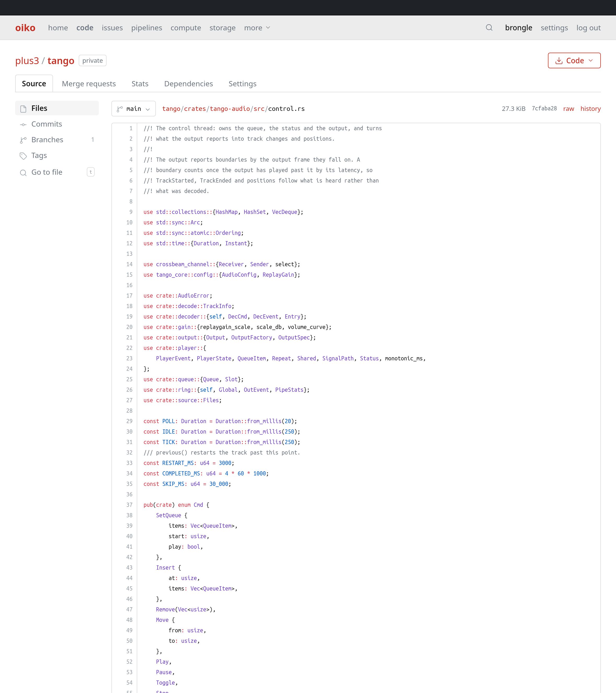This screenshot has width=616, height=693.
Task: Click the Files page icon
Action: (x=23, y=109)
